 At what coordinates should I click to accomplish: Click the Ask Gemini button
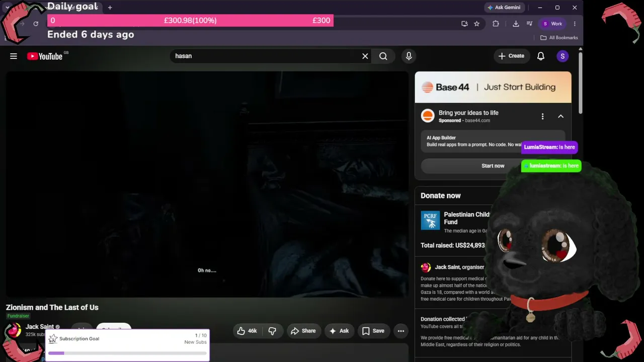pyautogui.click(x=505, y=8)
